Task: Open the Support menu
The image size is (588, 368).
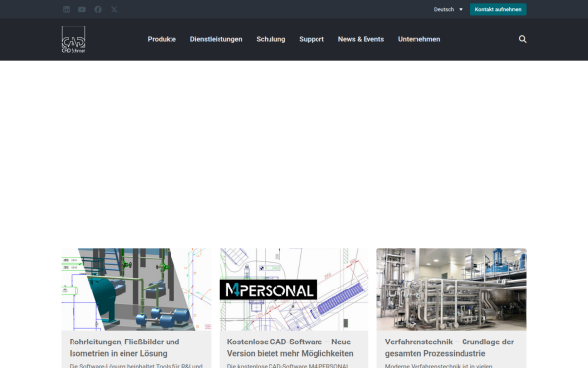Action: 312,39
